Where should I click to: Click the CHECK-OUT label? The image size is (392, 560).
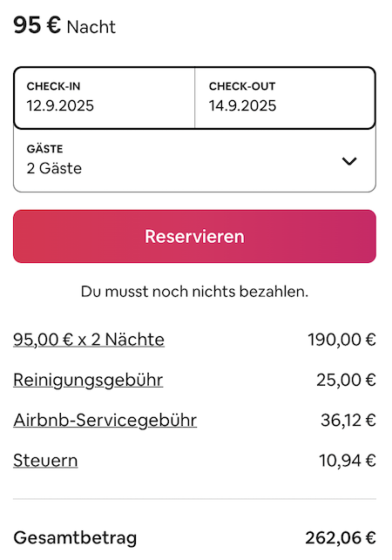click(242, 86)
